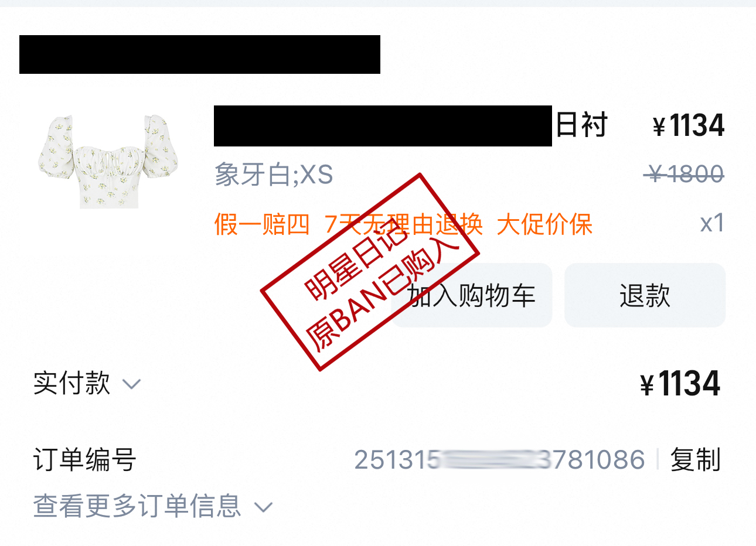Copy the order number with 复制
Viewport: 756px width, 546px height.
click(x=695, y=459)
